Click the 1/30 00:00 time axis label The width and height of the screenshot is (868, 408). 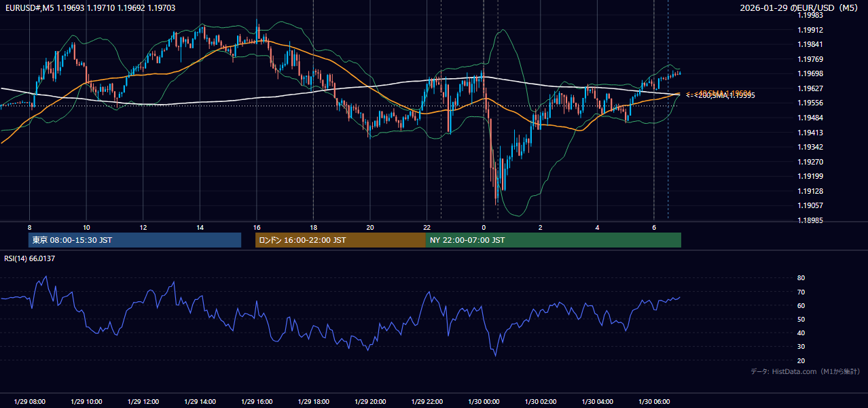484,402
